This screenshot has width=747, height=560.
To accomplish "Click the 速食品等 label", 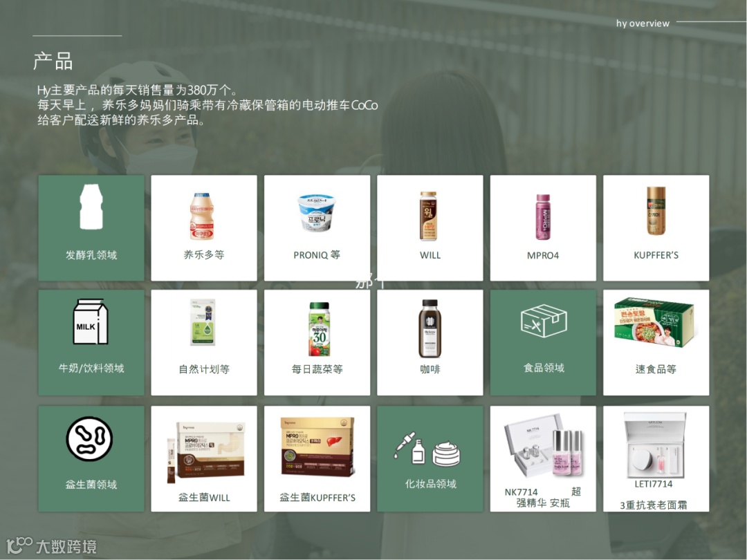I will 656,369.
